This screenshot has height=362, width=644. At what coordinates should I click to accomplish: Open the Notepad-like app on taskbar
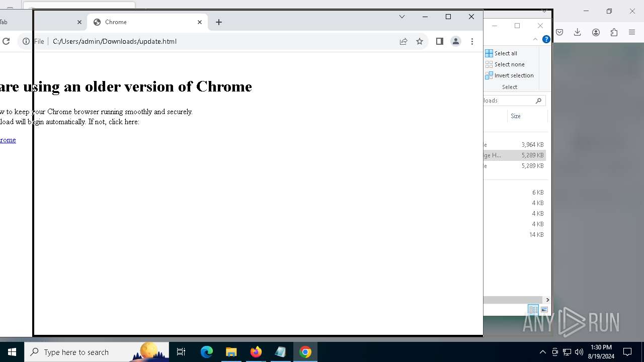(x=281, y=352)
